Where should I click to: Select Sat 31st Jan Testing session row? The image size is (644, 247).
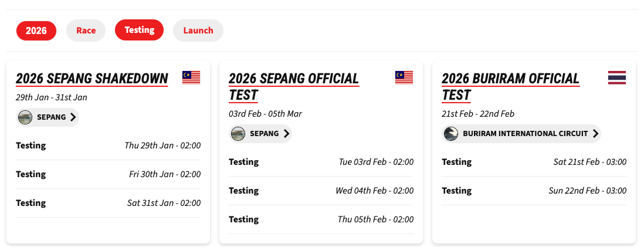tap(108, 203)
